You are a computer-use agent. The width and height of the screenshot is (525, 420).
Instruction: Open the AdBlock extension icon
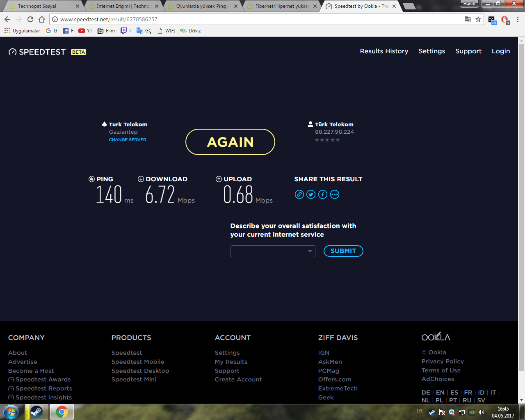point(504,20)
